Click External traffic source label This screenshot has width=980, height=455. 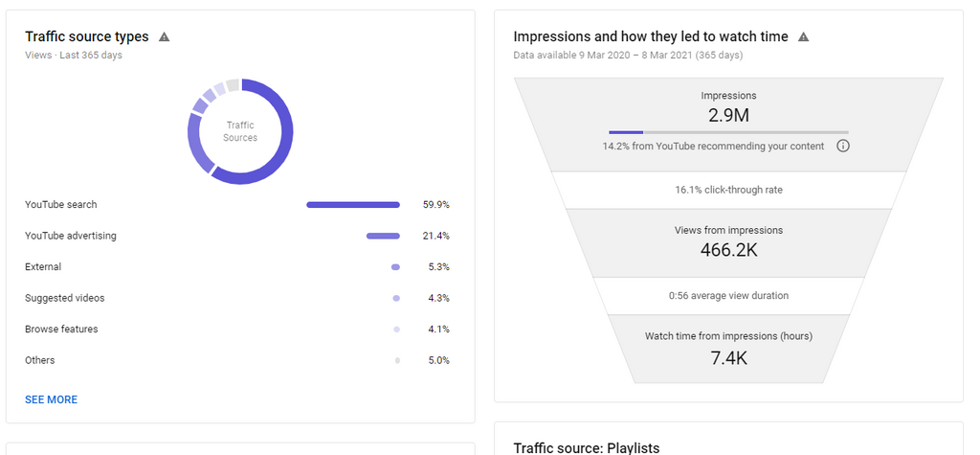tap(43, 267)
